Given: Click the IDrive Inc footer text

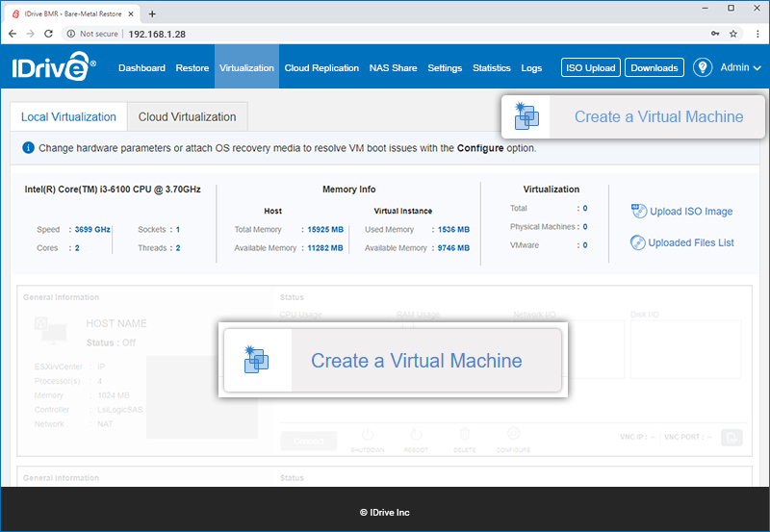Looking at the screenshot, I should tap(384, 512).
